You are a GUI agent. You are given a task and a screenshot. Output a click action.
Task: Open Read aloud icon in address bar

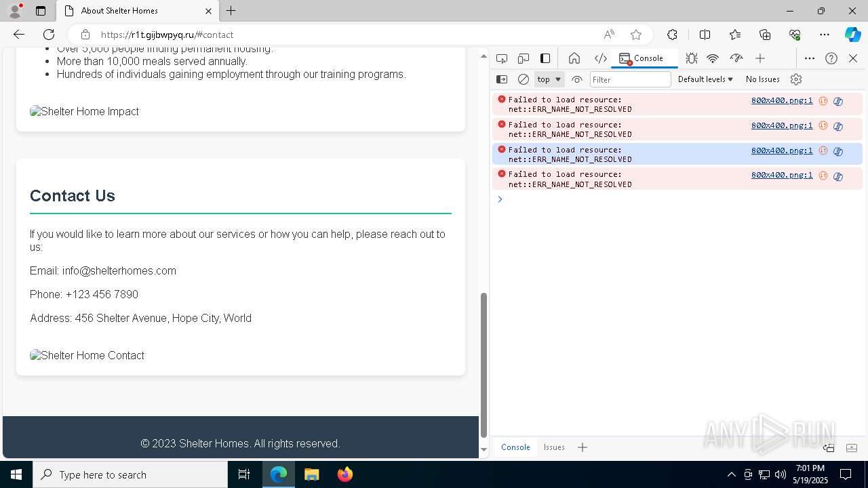point(609,35)
